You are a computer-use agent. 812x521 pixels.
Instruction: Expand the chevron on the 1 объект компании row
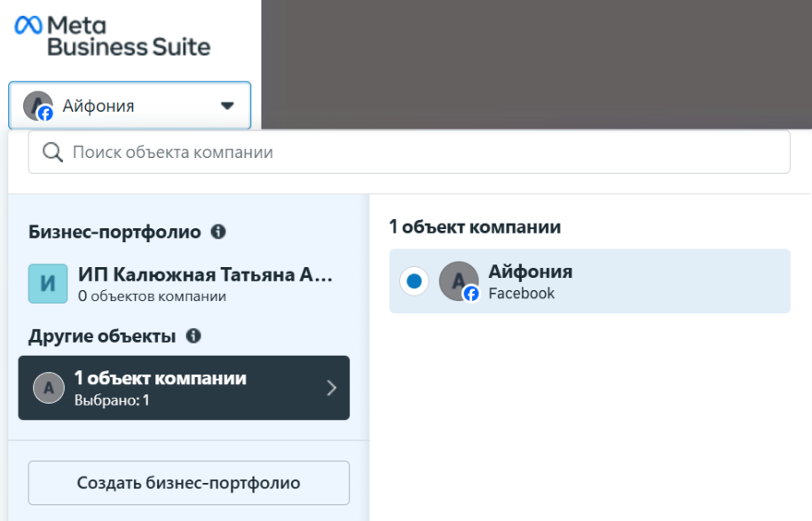(x=331, y=388)
